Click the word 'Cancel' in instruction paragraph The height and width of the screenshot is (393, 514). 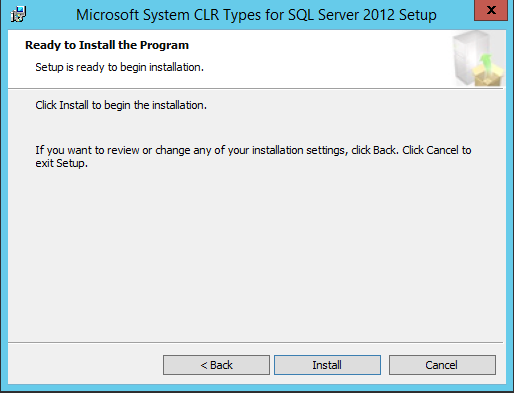coord(442,150)
